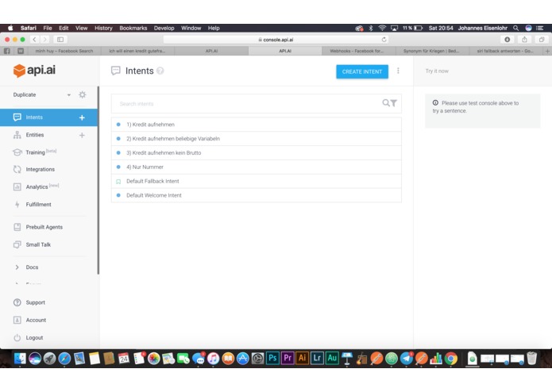Click the search magnifier icon in intents
The image size is (552, 392).
pyautogui.click(x=386, y=102)
